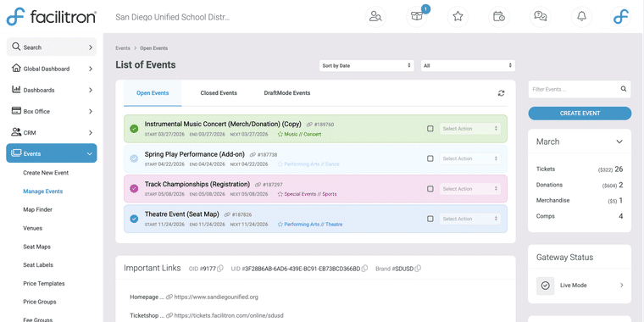Open the sandiegounified.org homepage link
The image size is (644, 322).
(216, 297)
